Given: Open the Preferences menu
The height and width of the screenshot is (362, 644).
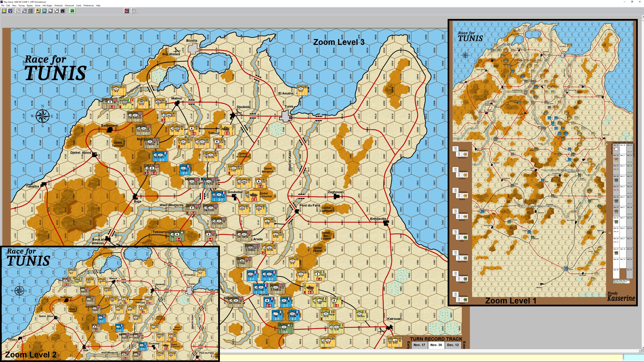Looking at the screenshot, I should 89,6.
